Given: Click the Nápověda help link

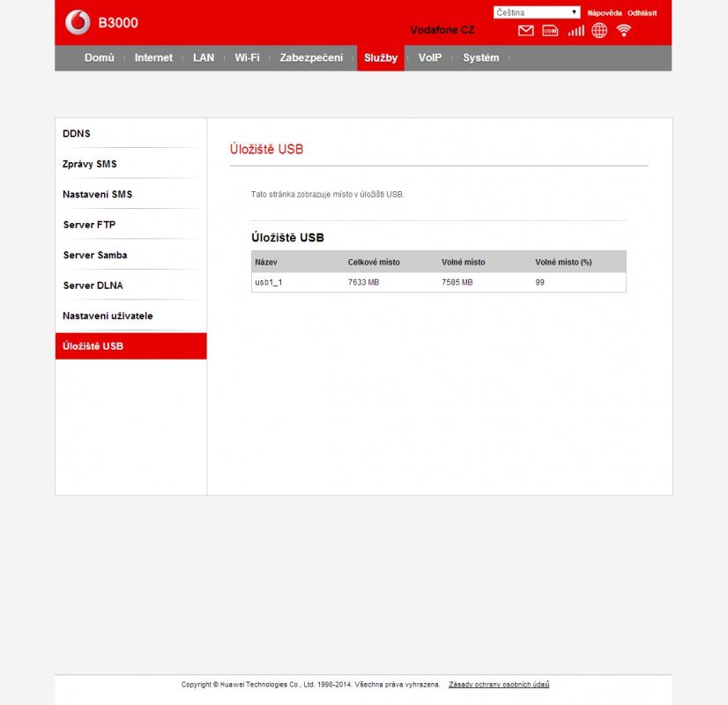Looking at the screenshot, I should (x=605, y=13).
